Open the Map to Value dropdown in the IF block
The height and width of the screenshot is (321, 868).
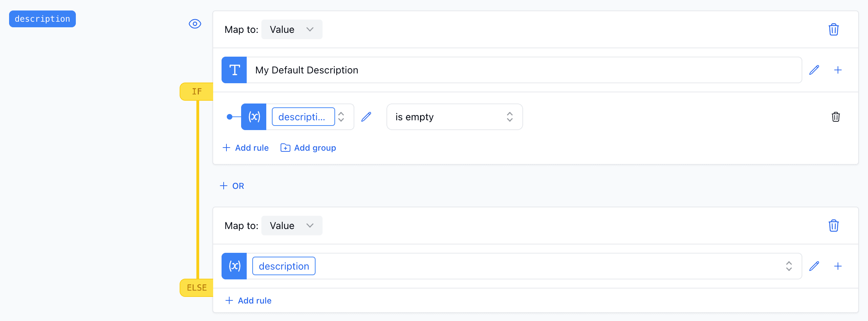point(292,29)
